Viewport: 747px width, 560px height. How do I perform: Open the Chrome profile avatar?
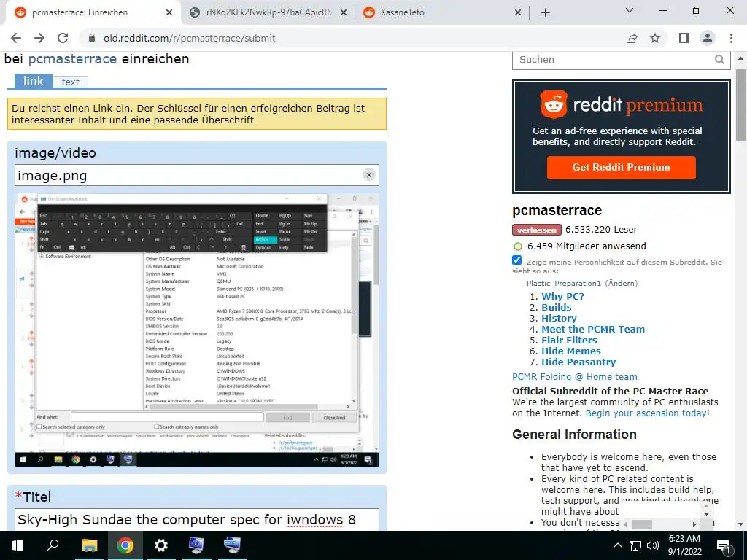(x=708, y=38)
